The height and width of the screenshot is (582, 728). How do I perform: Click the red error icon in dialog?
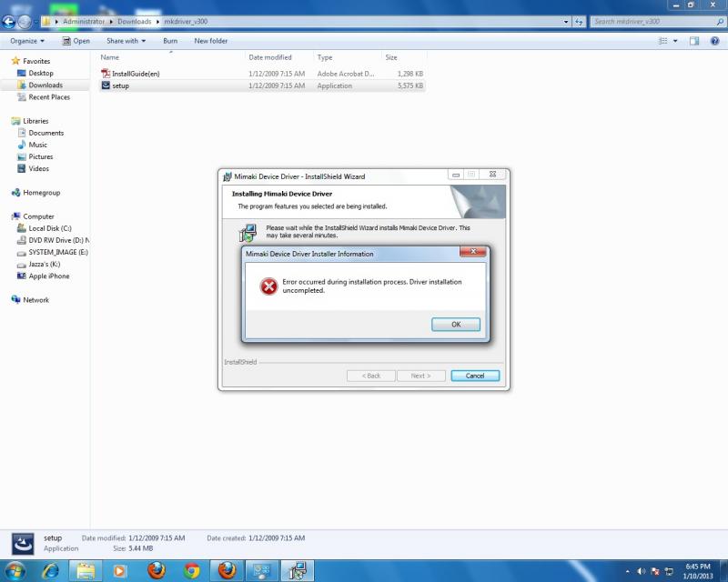268,286
